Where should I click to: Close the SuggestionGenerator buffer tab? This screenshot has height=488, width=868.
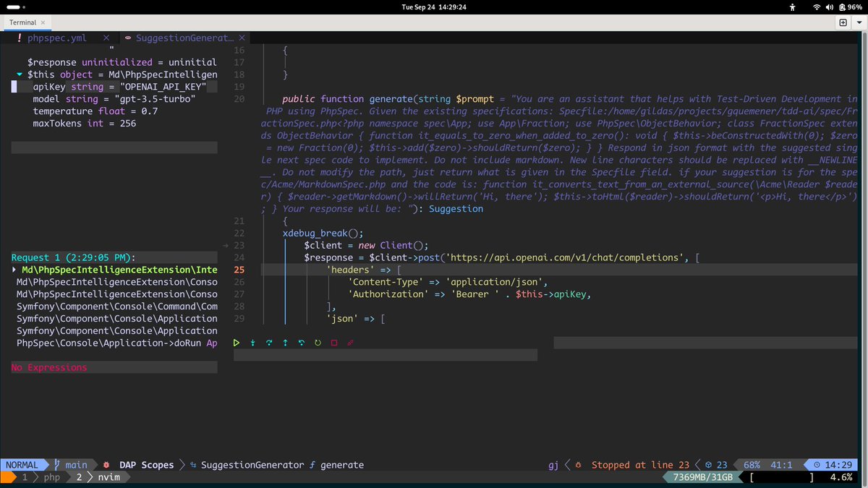pos(242,38)
